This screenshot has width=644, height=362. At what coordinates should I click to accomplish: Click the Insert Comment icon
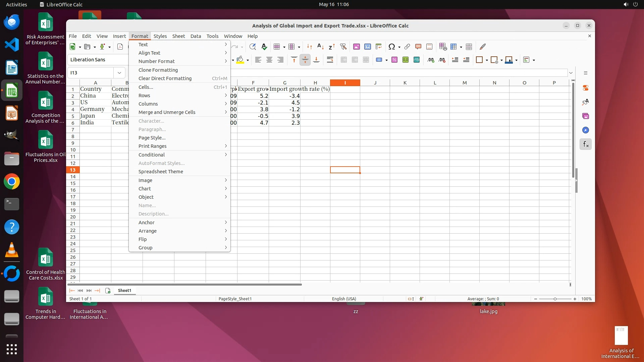click(418, 47)
